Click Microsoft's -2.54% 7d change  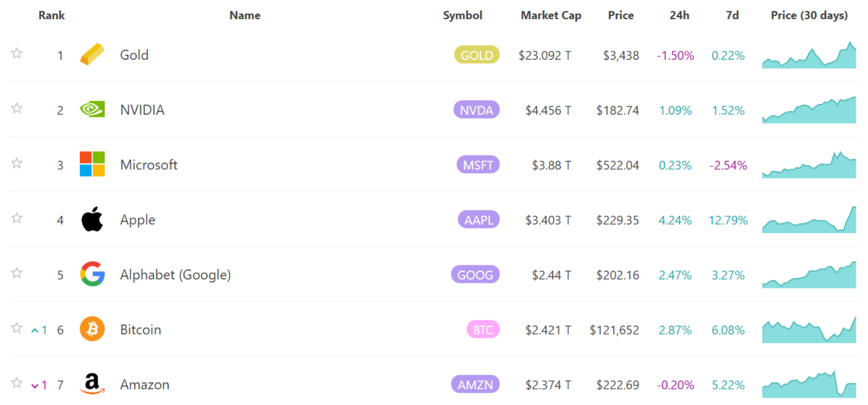pyautogui.click(x=728, y=165)
